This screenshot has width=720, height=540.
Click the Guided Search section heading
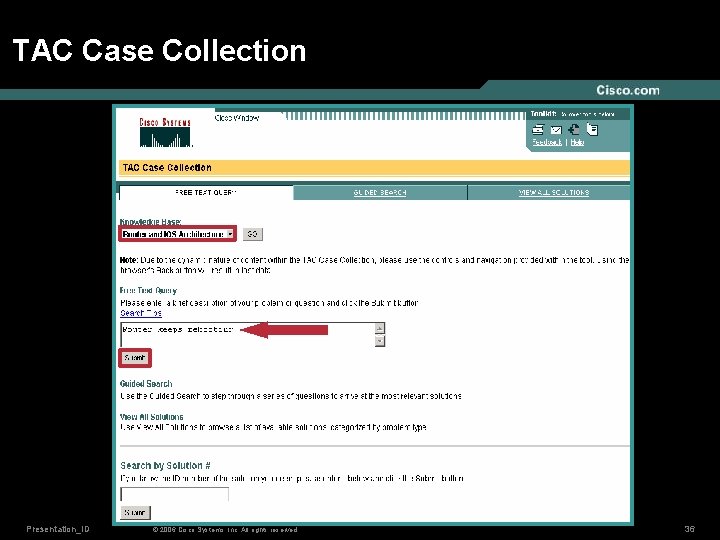click(x=146, y=384)
